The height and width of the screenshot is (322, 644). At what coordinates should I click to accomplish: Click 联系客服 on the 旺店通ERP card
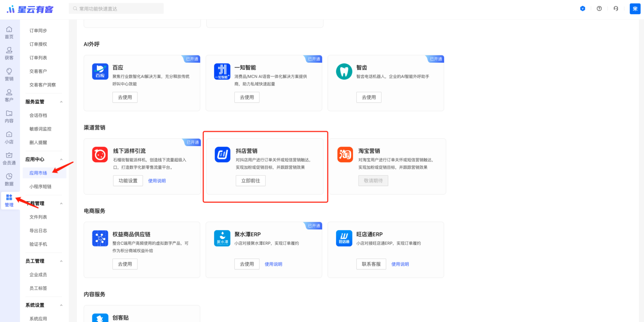pyautogui.click(x=371, y=264)
